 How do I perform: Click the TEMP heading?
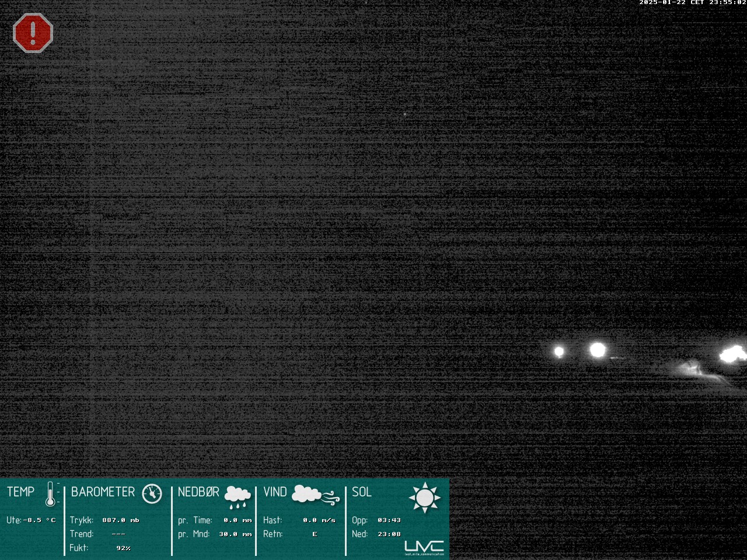21,492
